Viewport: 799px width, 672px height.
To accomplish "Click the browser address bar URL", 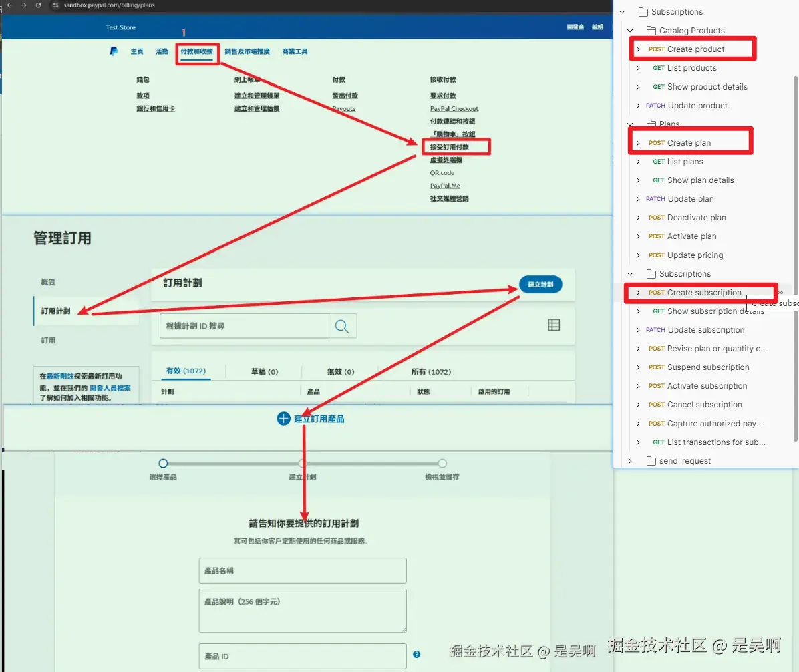I will click(x=109, y=5).
